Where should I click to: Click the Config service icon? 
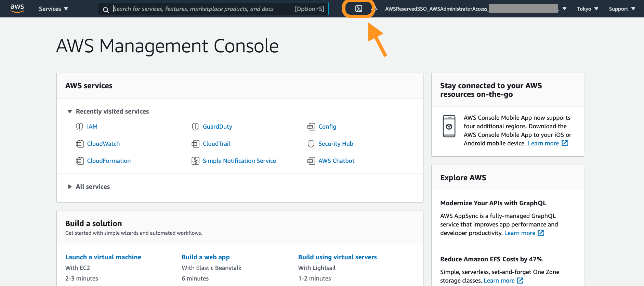click(x=311, y=127)
